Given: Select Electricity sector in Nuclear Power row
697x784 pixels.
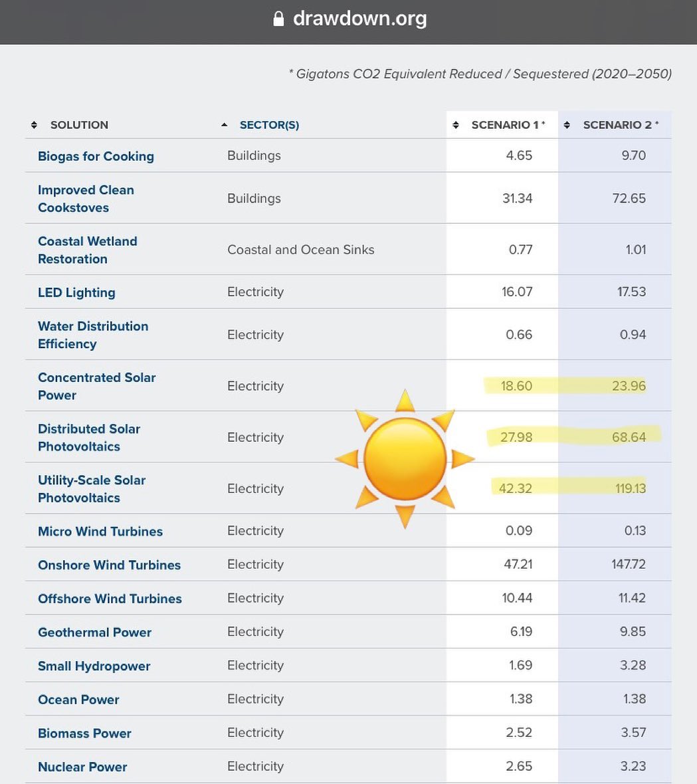Looking at the screenshot, I should pyautogui.click(x=256, y=767).
